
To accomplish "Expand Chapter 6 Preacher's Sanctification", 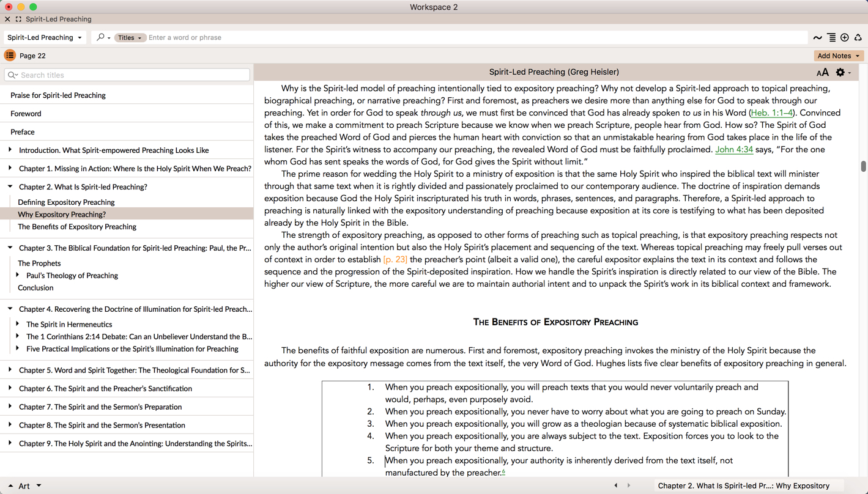I will click(10, 388).
